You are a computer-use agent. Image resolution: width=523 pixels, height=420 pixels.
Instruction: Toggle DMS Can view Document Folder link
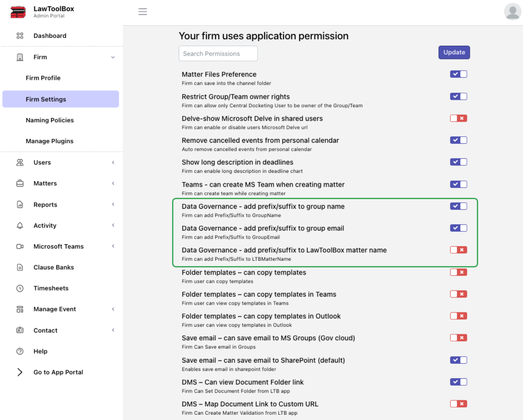pyautogui.click(x=458, y=382)
